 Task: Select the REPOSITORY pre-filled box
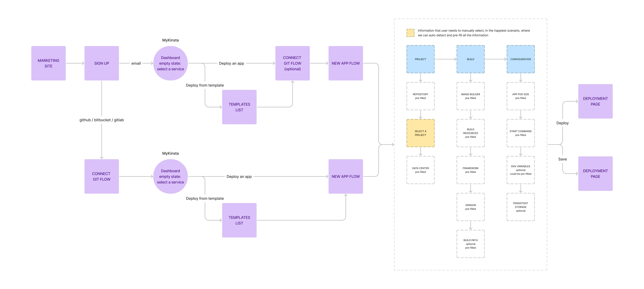click(421, 96)
